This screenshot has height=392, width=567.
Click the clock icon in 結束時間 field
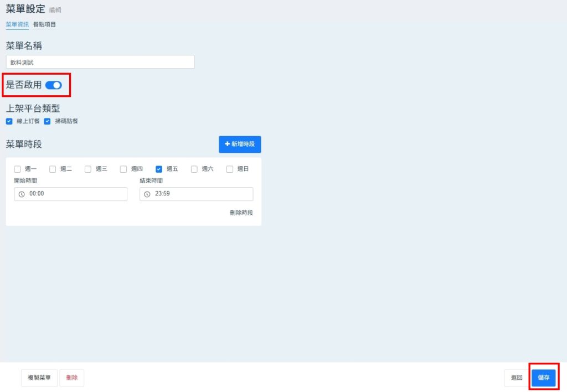click(x=147, y=194)
